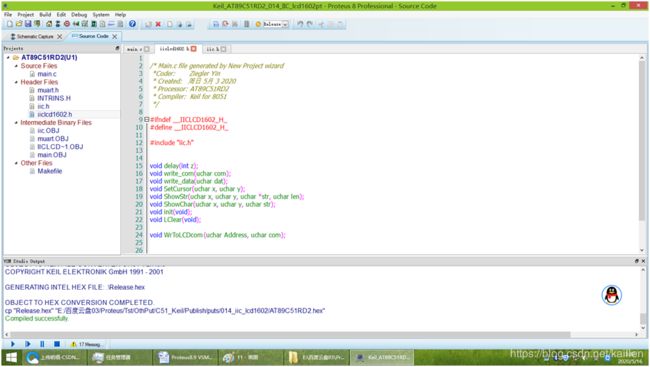Click the horizontal scrollbar of output panel
650x367 pixels.
click(x=290, y=334)
